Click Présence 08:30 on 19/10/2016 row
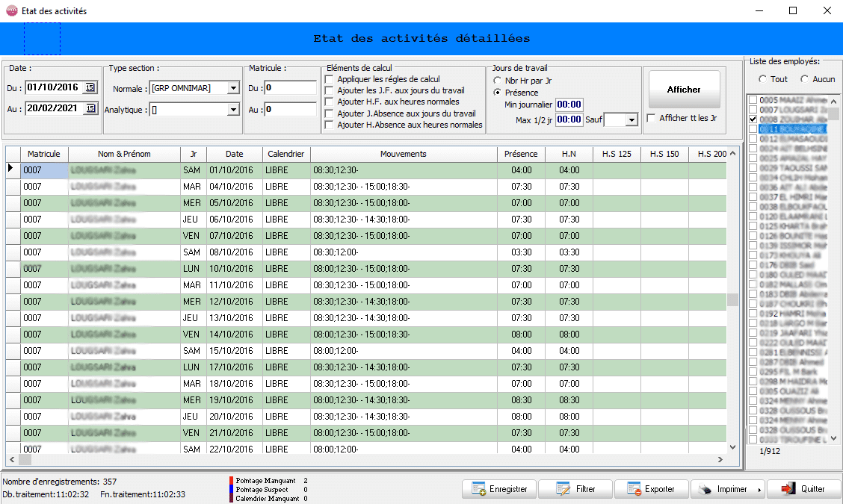Screen dimensions: 843x504 tap(522, 400)
